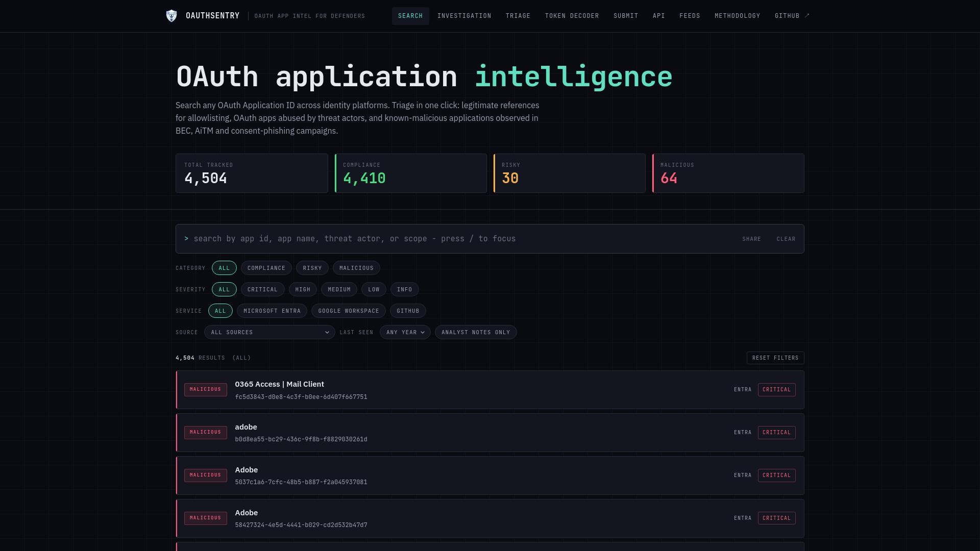This screenshot has width=980, height=551.
Task: Click app ID 58427324-4e5d-4441-b029-cd2d532b47d7
Action: coord(301,525)
